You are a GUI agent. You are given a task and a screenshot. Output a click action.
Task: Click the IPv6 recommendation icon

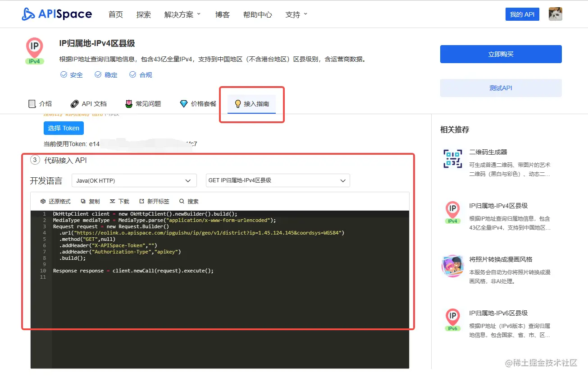[453, 319]
